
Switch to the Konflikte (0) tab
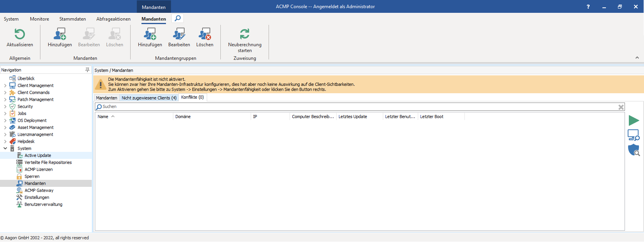(192, 97)
